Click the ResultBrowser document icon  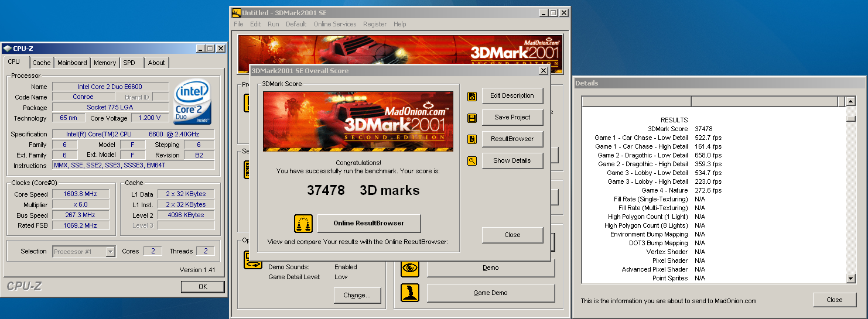click(472, 139)
